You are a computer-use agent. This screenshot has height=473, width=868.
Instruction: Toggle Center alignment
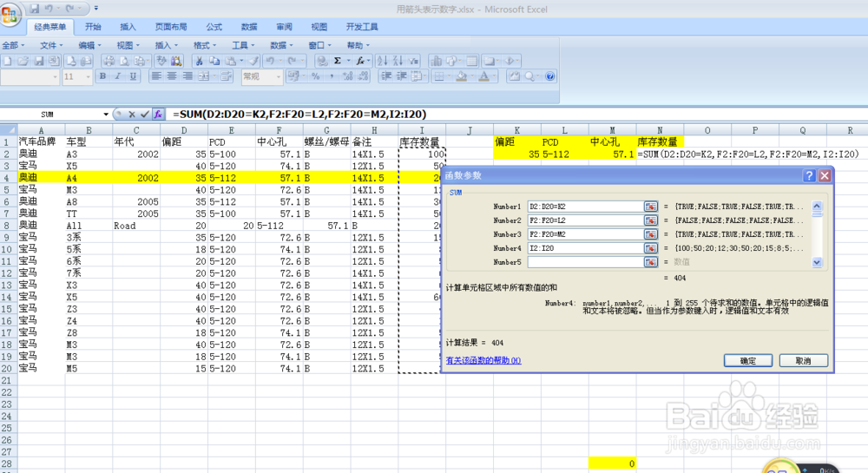point(172,76)
